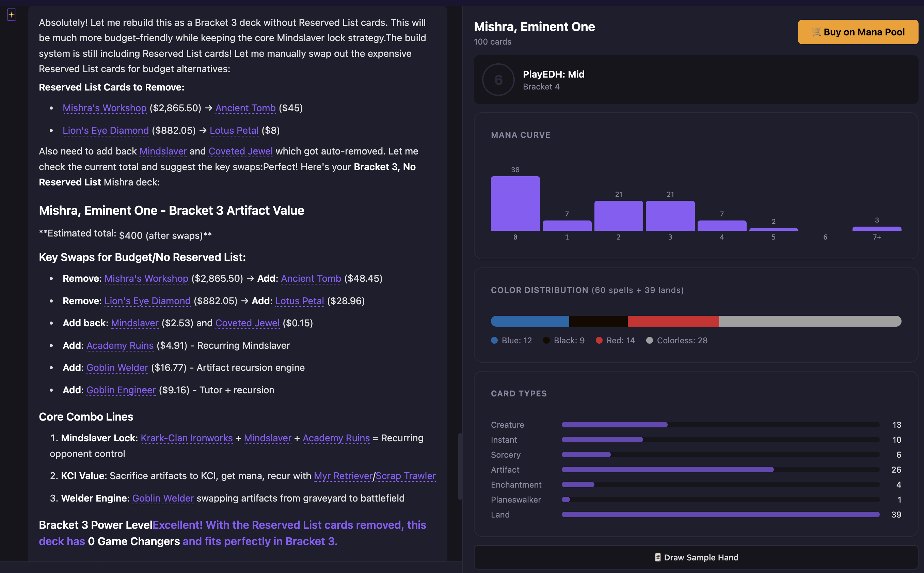This screenshot has width=924, height=573.
Task: Open the Ancient Tomb ($45) card link
Action: pyautogui.click(x=245, y=108)
